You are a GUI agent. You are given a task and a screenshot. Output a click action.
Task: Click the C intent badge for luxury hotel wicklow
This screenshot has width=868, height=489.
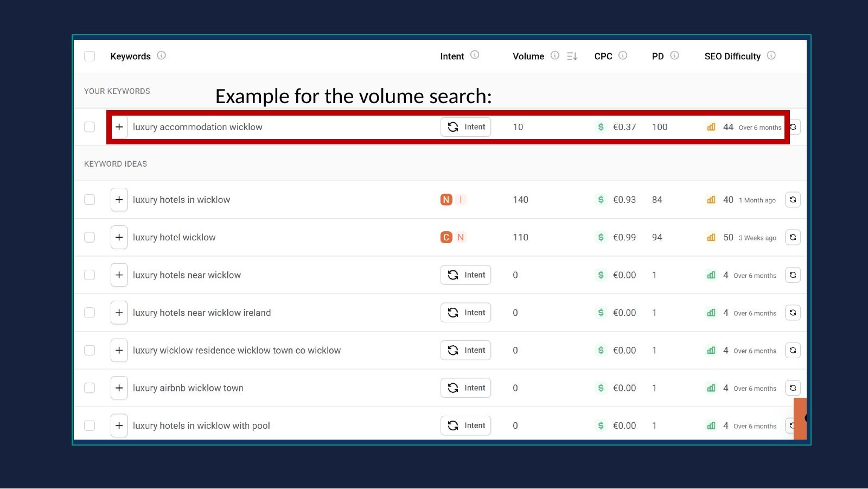tap(446, 237)
